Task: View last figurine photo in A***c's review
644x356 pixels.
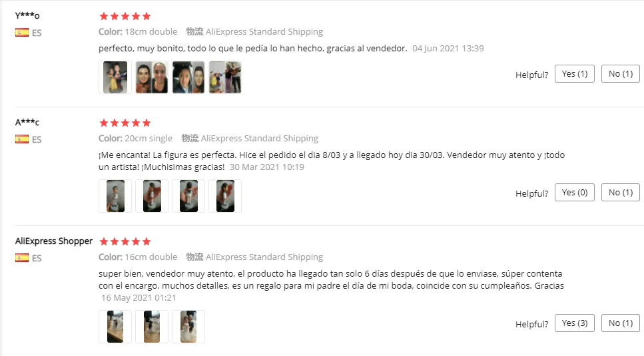Action: pos(225,196)
